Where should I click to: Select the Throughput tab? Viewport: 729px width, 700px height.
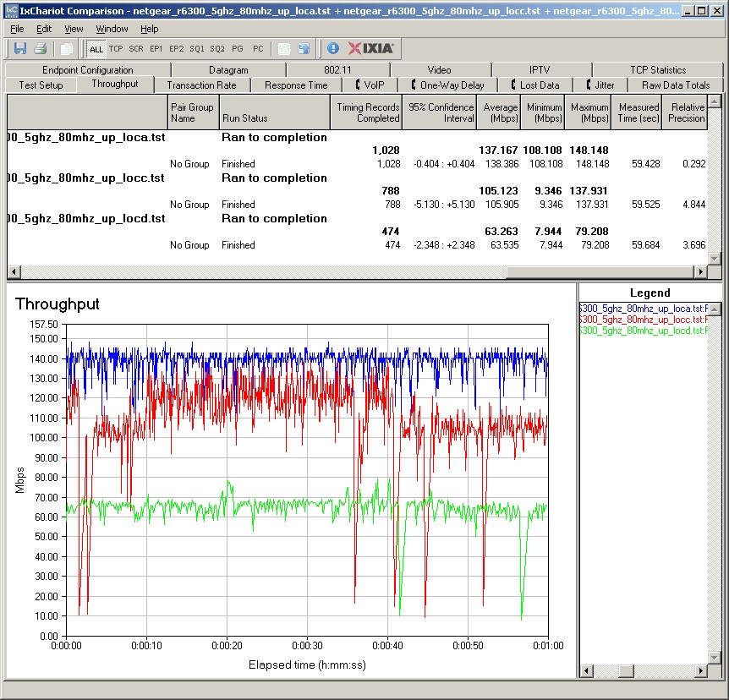click(x=115, y=84)
